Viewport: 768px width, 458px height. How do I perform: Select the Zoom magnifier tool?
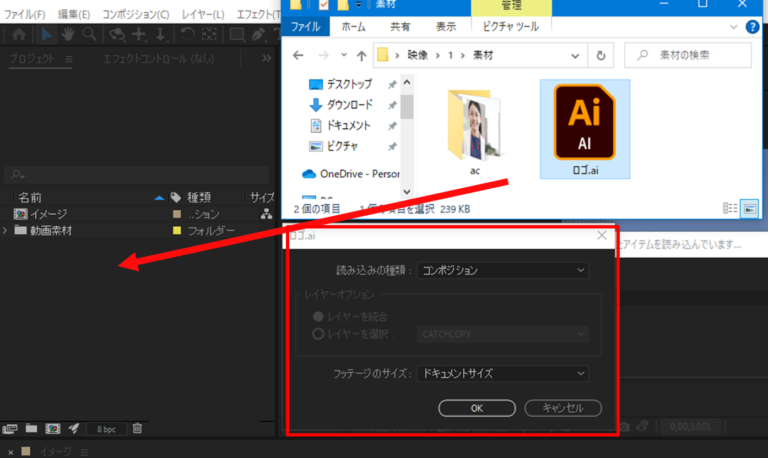(x=90, y=35)
